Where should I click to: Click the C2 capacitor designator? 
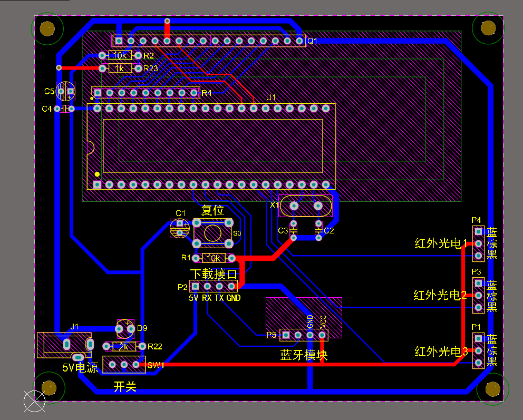coord(329,230)
